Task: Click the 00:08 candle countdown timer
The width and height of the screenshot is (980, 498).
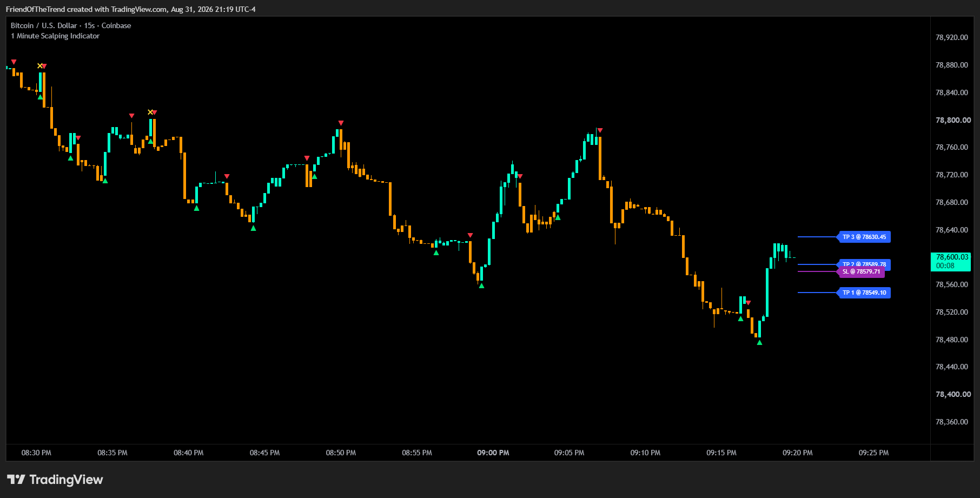Action: click(945, 265)
